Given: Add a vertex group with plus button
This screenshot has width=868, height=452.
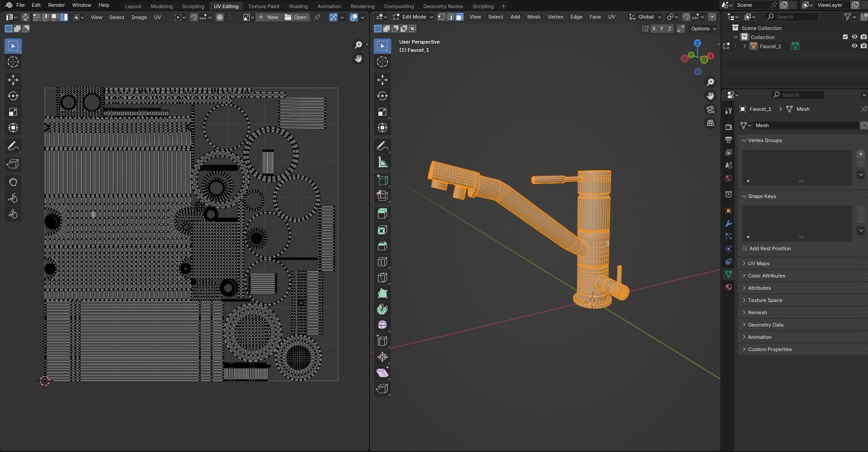Looking at the screenshot, I should [x=861, y=154].
